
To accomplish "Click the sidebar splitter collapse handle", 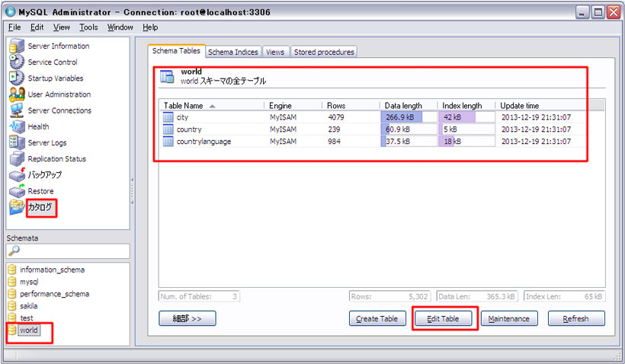I will pyautogui.click(x=133, y=191).
